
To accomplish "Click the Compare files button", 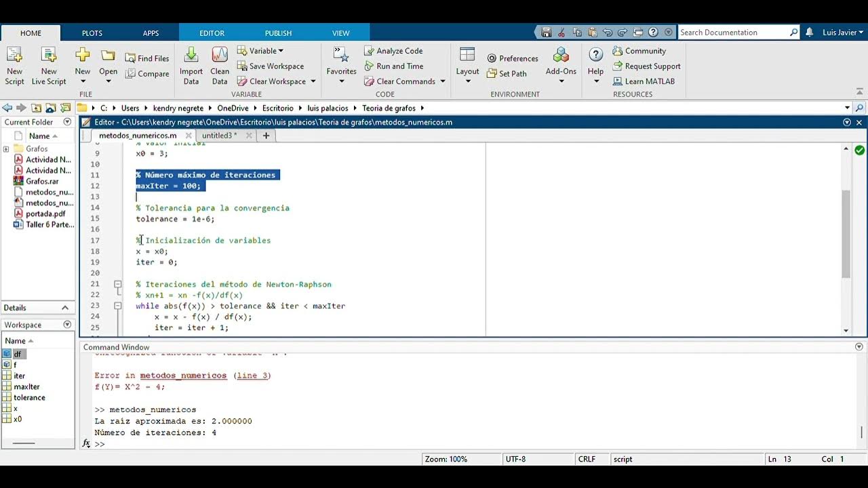I will click(x=147, y=74).
